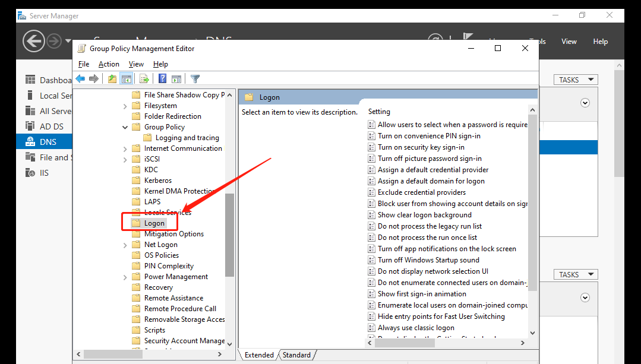Click the tree pane vertical scrollbar thumb
The height and width of the screenshot is (364, 641).
tap(229, 235)
